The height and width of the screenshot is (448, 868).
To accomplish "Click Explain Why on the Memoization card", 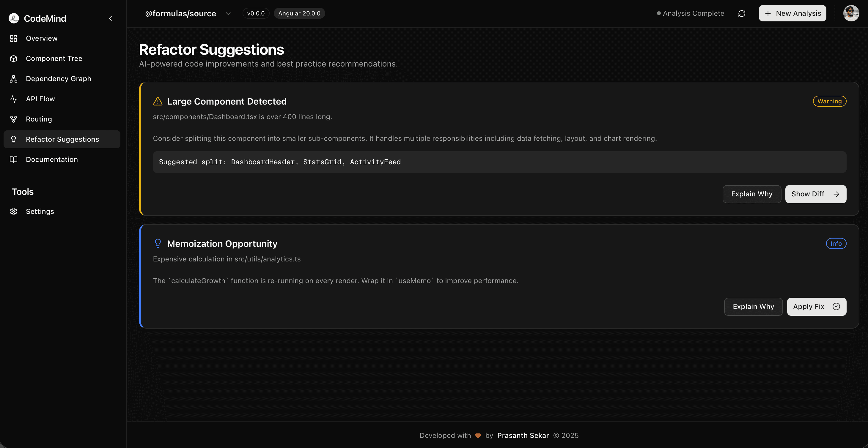I will click(x=753, y=307).
